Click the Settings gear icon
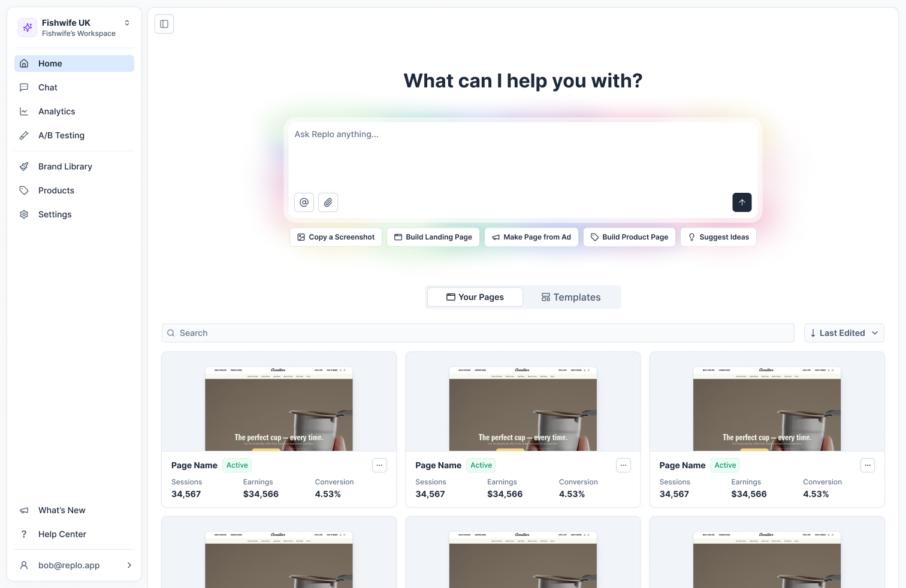This screenshot has width=906, height=588. click(24, 214)
